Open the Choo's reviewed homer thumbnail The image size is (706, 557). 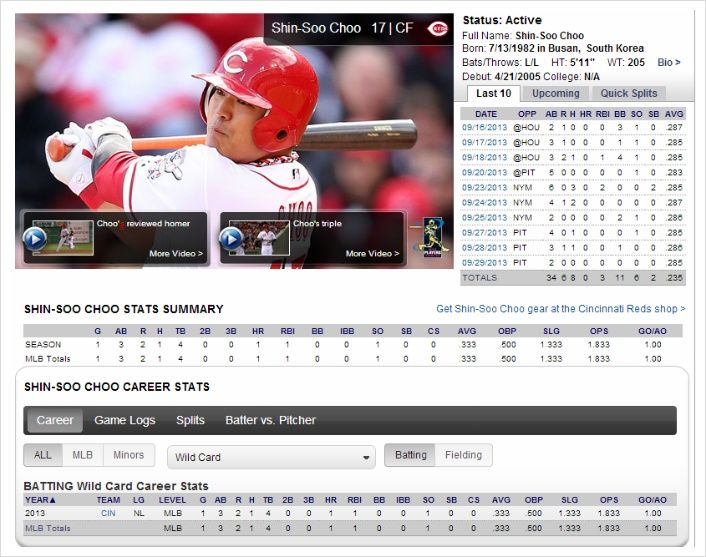[63, 238]
